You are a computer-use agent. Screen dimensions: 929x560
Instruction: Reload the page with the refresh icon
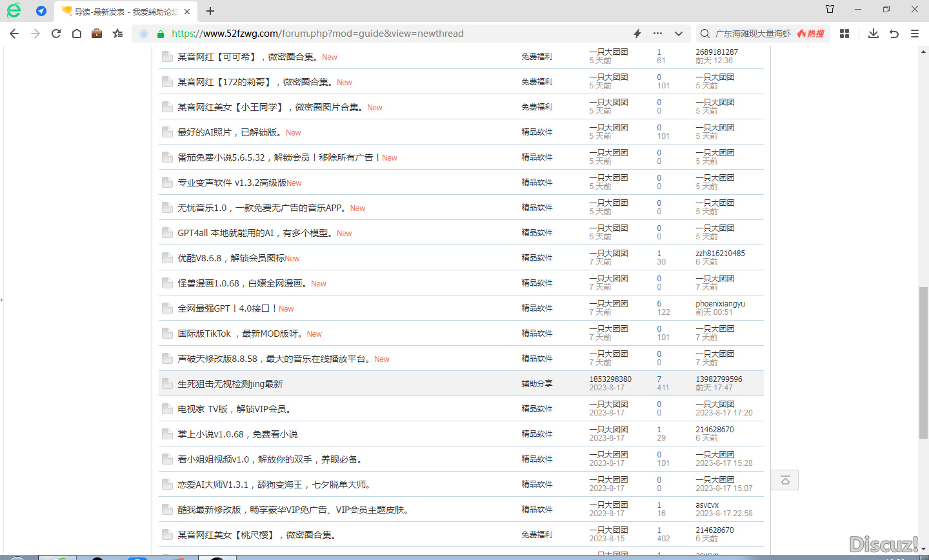(56, 34)
